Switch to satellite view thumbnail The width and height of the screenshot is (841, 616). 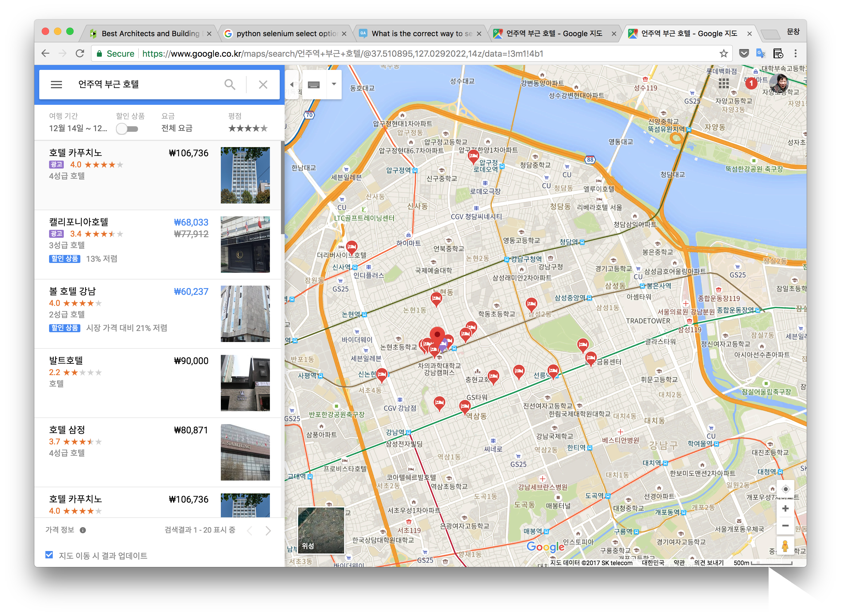[321, 530]
